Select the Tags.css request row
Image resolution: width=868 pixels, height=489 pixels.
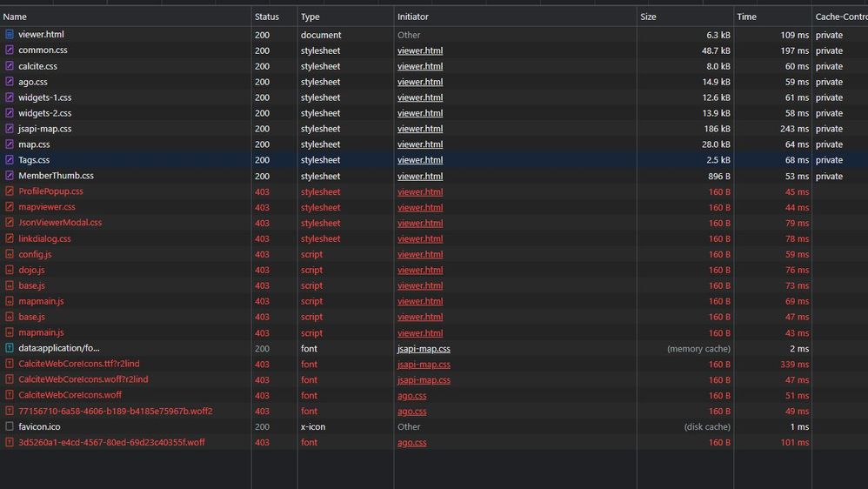tap(434, 160)
